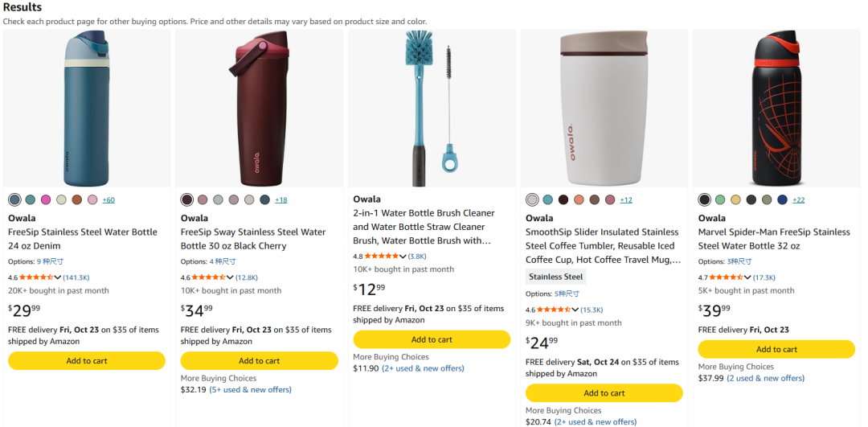Image resolution: width=868 pixels, height=427 pixels.
Task: Expand rating dropdown arrow for FreeSip Denim bottle
Action: 58,277
